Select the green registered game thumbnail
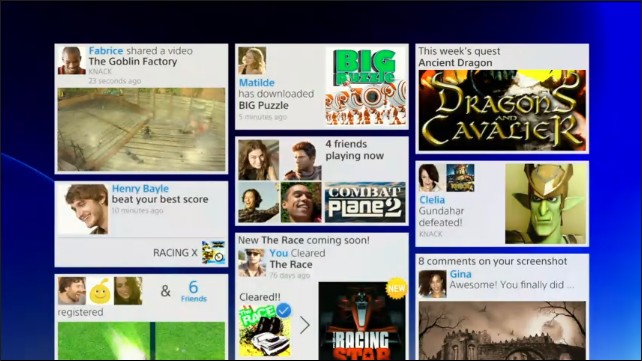The width and height of the screenshot is (642, 361). (141, 341)
